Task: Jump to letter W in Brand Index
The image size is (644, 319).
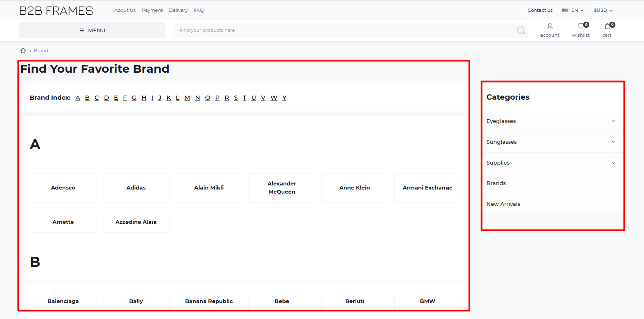Action: (274, 98)
